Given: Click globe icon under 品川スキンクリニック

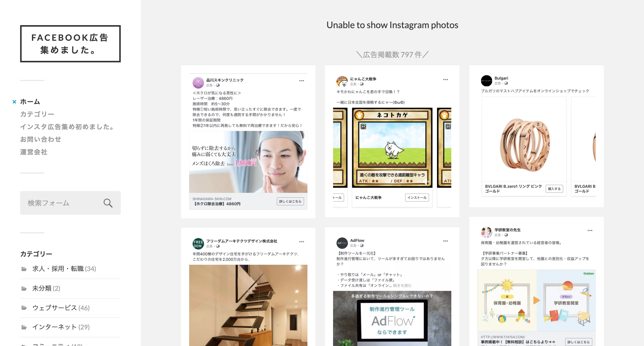Looking at the screenshot, I should [x=218, y=85].
